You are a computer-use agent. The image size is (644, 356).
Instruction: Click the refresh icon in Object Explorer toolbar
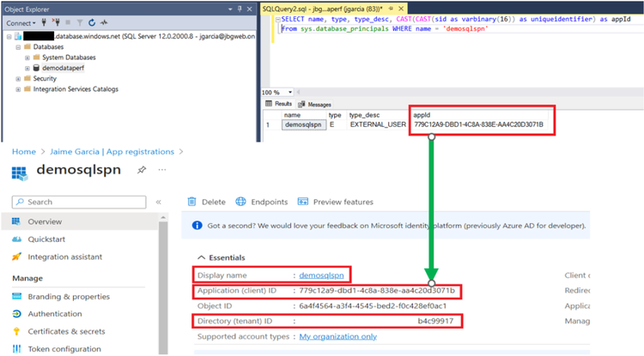92,22
